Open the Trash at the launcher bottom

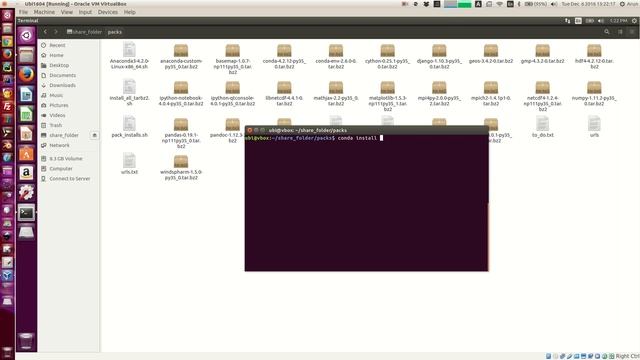pos(27,341)
